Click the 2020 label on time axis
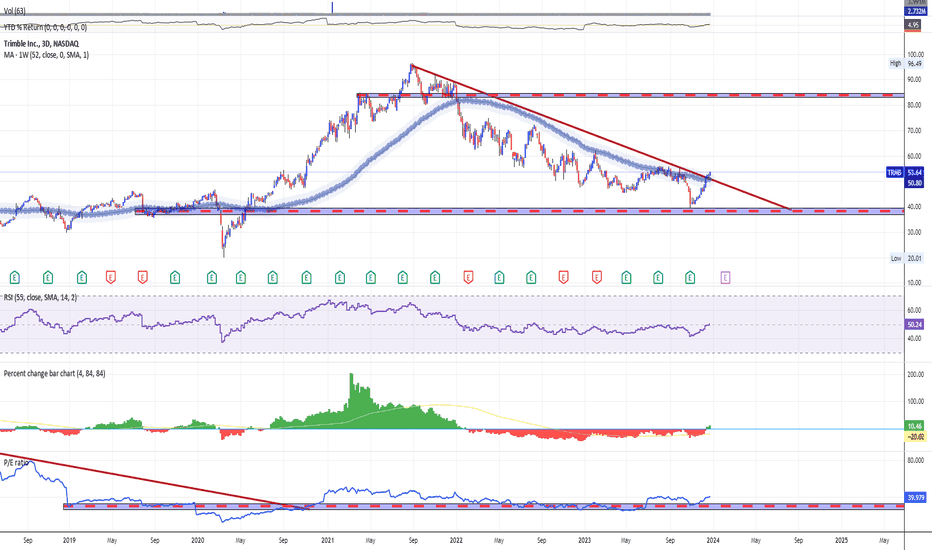Viewport: 932px width, 550px height. (197, 540)
